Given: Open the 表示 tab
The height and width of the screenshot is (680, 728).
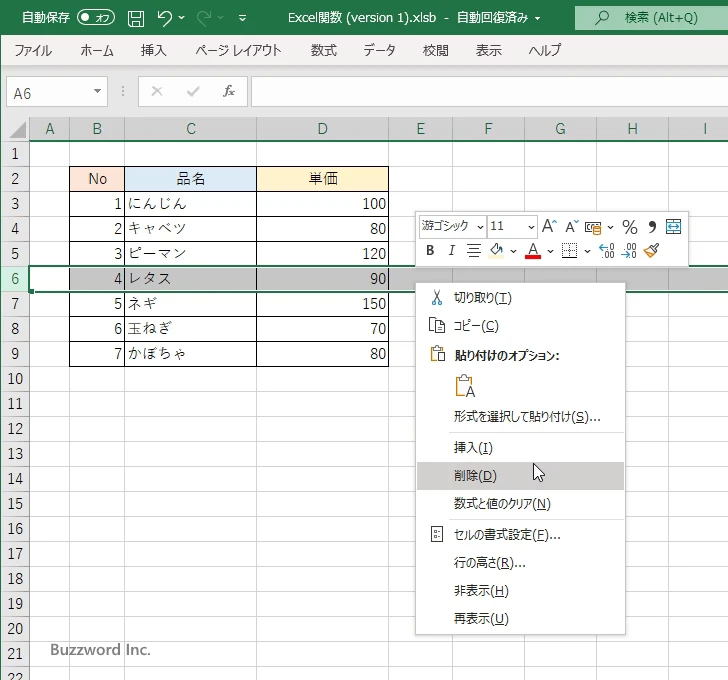Looking at the screenshot, I should pyautogui.click(x=488, y=50).
